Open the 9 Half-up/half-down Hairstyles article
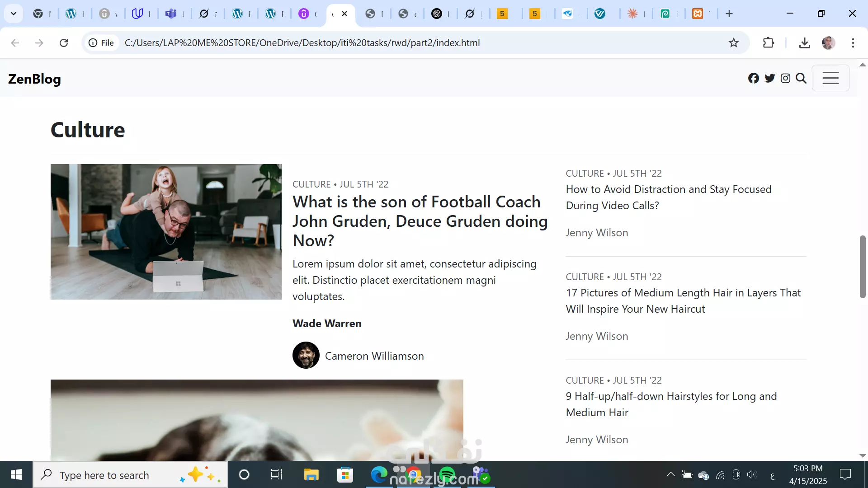The image size is (868, 488). click(671, 404)
